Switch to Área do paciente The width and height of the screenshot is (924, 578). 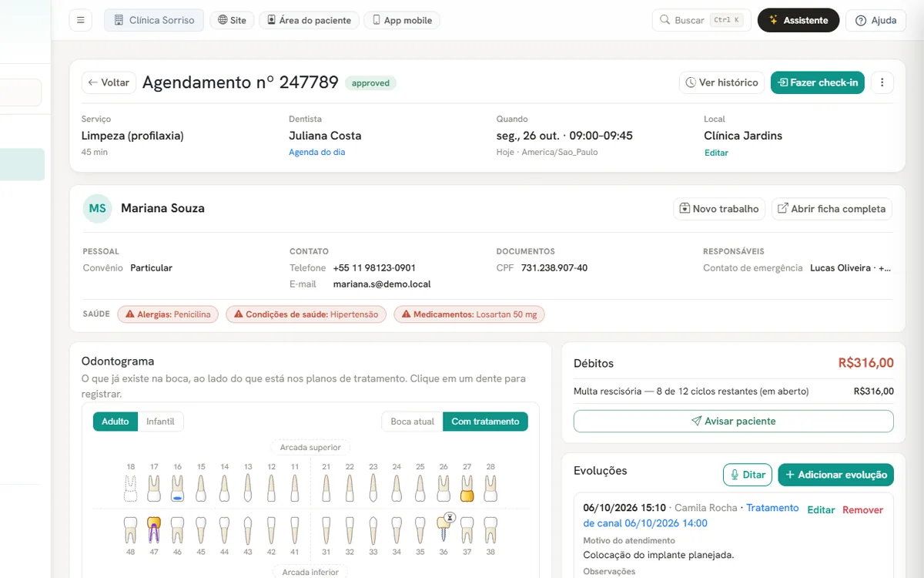click(x=309, y=20)
